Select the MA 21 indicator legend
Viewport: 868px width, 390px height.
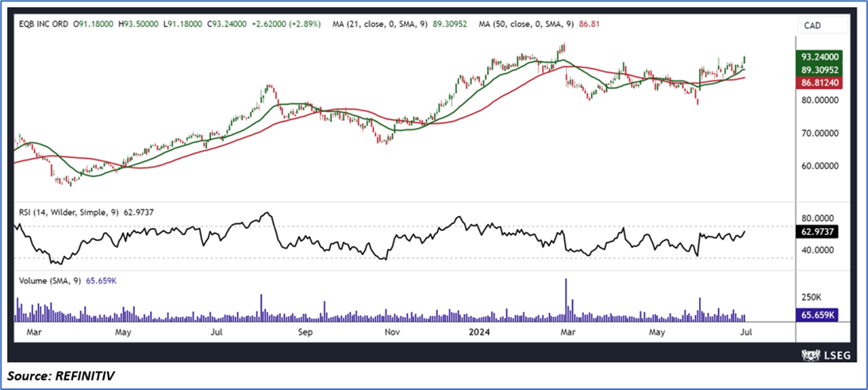tap(400, 25)
